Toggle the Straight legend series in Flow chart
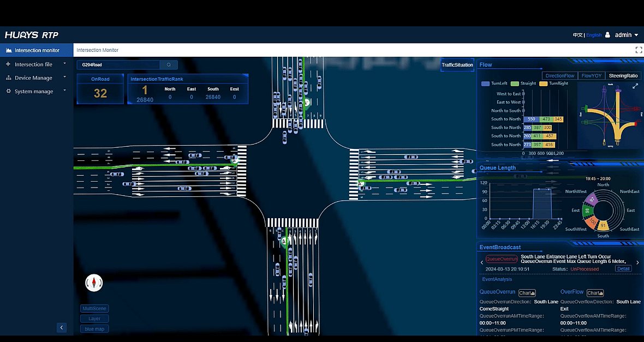This screenshot has width=644, height=342. point(523,83)
